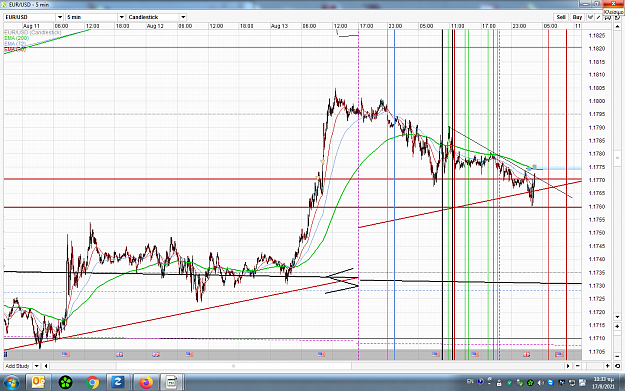The height and width of the screenshot is (391, 625).
Task: Click the toolbar icon left of refresh
Action: click(x=607, y=18)
